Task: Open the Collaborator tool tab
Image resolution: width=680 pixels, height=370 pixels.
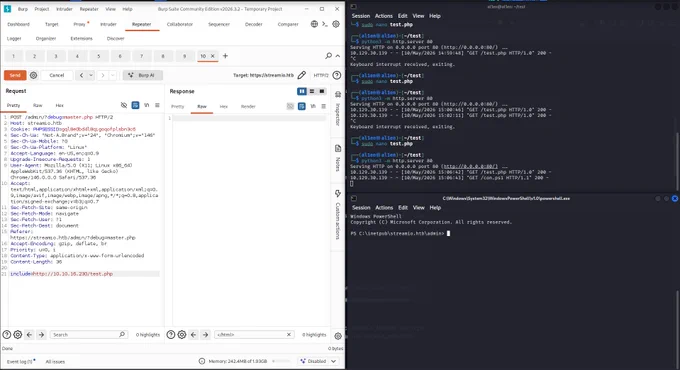Action: click(180, 24)
